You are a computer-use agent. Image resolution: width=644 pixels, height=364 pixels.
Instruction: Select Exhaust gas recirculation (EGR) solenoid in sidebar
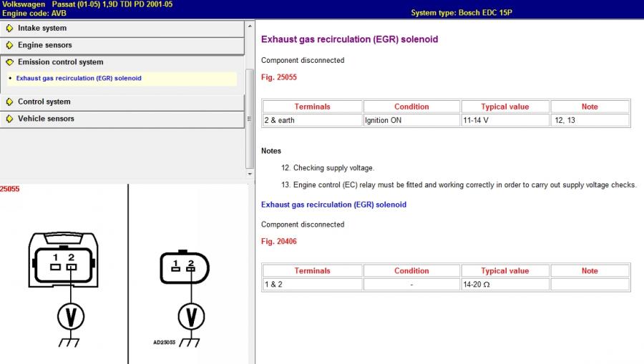click(x=79, y=79)
